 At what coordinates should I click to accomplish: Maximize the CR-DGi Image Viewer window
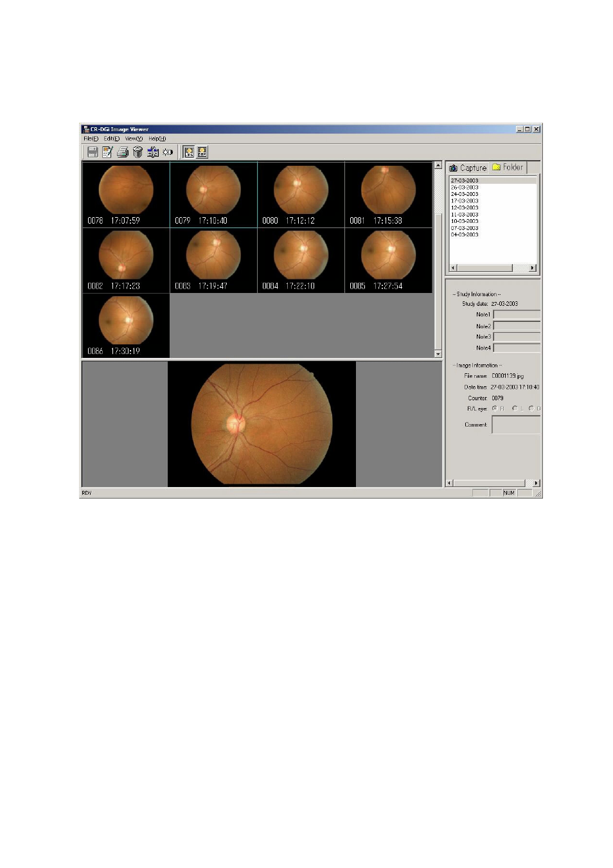tap(528, 129)
